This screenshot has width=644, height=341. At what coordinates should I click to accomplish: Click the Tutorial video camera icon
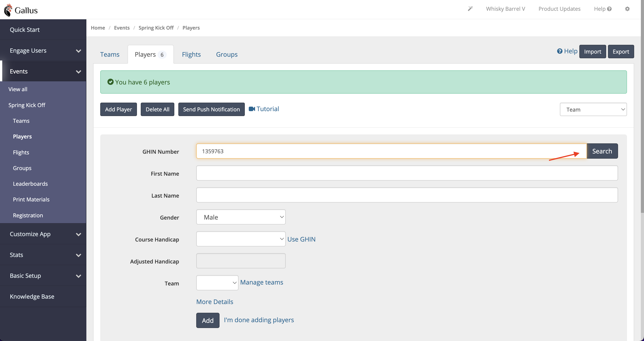pyautogui.click(x=252, y=109)
